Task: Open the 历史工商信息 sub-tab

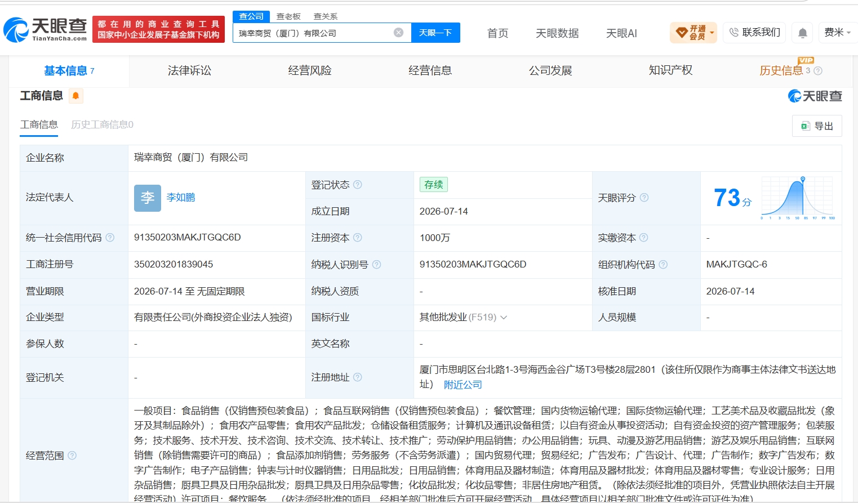Action: coord(102,124)
